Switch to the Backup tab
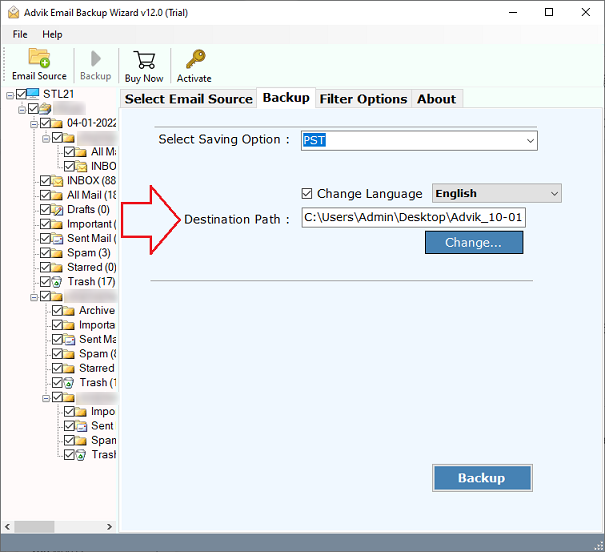 pyautogui.click(x=286, y=98)
